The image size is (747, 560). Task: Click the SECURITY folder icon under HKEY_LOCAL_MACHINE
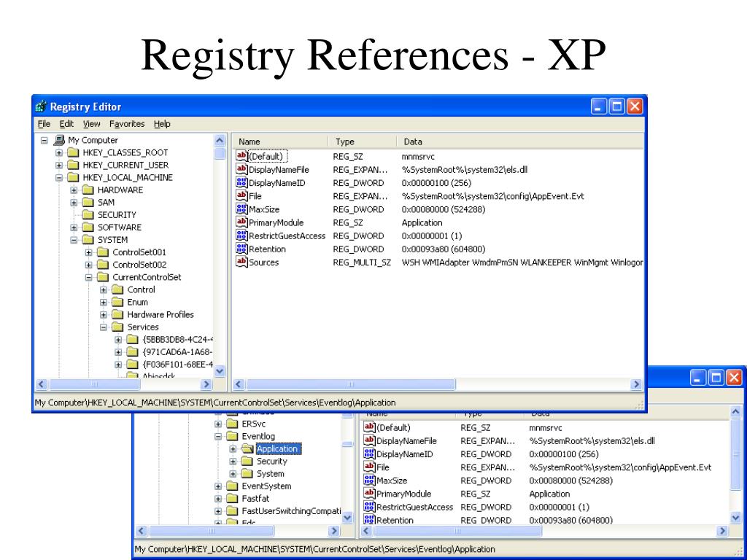click(88, 215)
